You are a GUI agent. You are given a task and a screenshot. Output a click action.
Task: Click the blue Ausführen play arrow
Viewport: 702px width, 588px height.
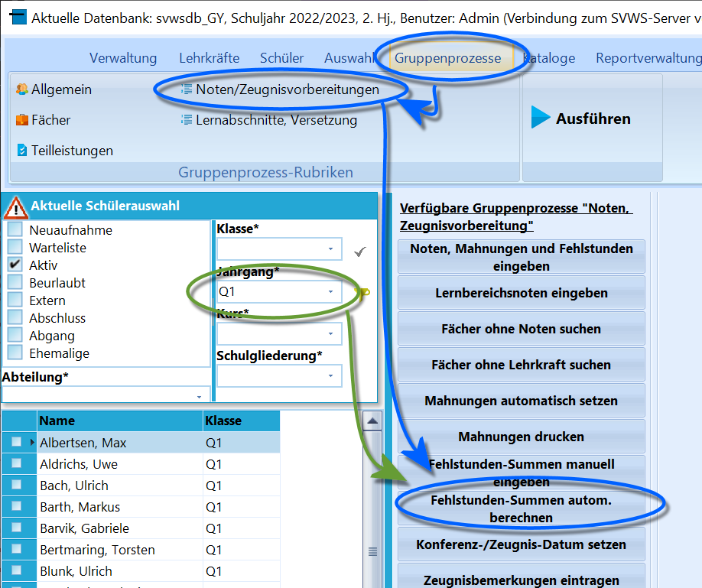point(541,117)
